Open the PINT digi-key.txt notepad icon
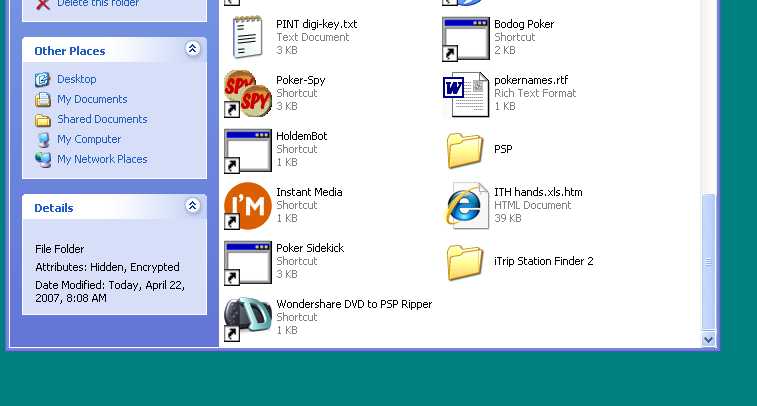The height and width of the screenshot is (406, 757). [x=248, y=37]
